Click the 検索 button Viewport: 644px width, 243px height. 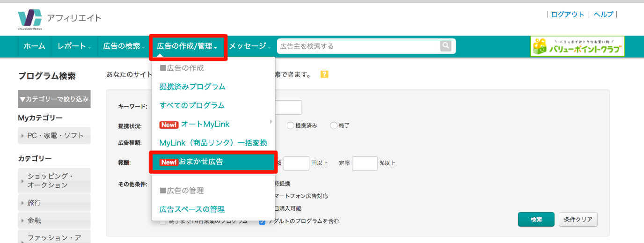pos(536,219)
